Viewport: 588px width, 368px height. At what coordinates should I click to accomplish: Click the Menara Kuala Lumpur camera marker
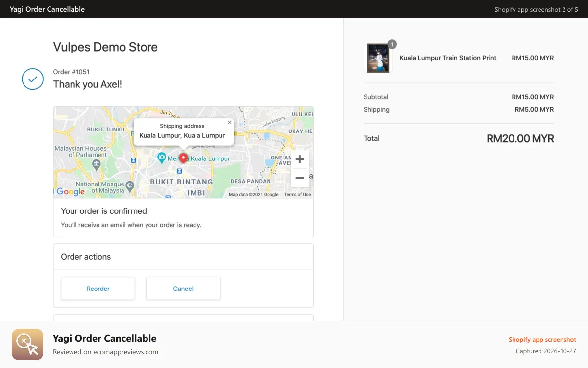point(161,158)
